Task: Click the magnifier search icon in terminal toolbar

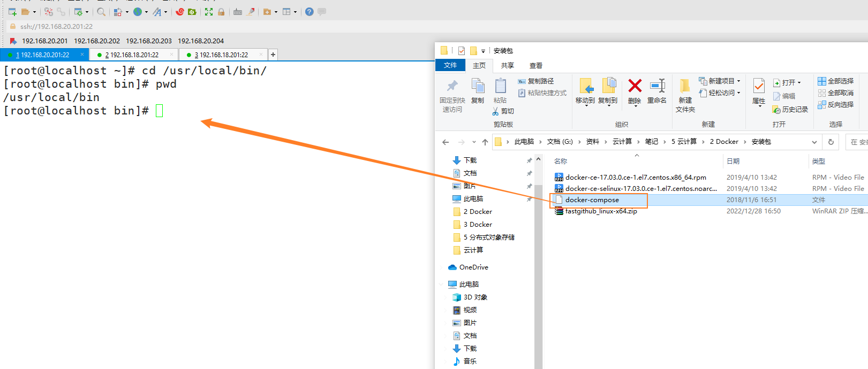Action: coord(101,12)
